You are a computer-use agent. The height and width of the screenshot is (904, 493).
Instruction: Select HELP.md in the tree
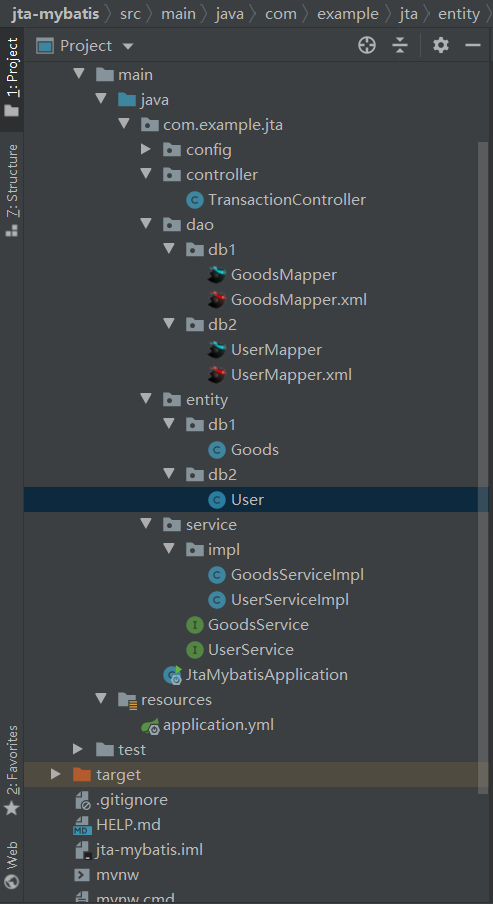coord(128,825)
